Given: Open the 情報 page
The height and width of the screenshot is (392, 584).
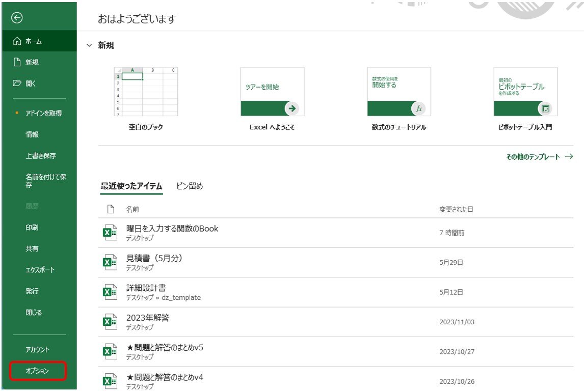Looking at the screenshot, I should [39, 134].
